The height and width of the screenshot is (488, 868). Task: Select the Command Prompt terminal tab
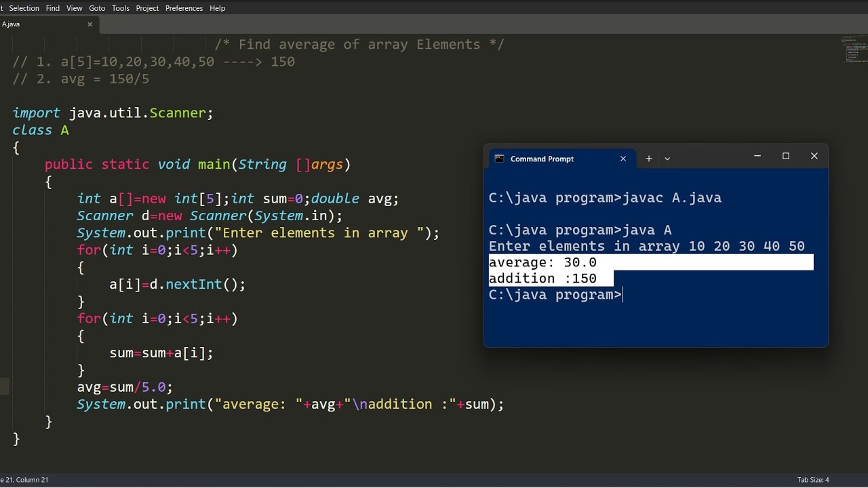click(561, 159)
